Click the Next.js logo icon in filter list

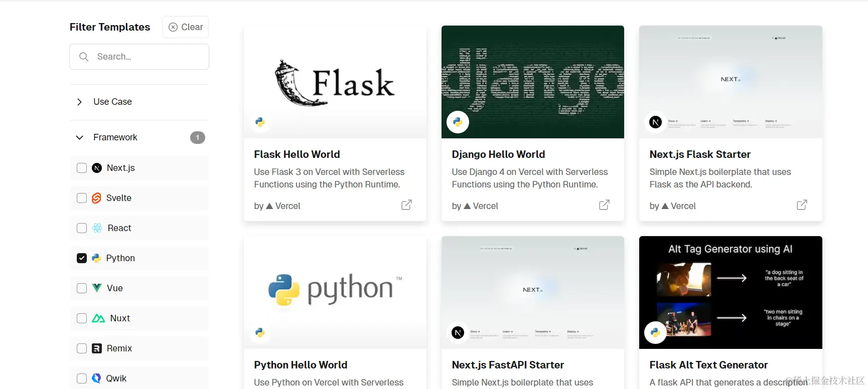(x=97, y=168)
